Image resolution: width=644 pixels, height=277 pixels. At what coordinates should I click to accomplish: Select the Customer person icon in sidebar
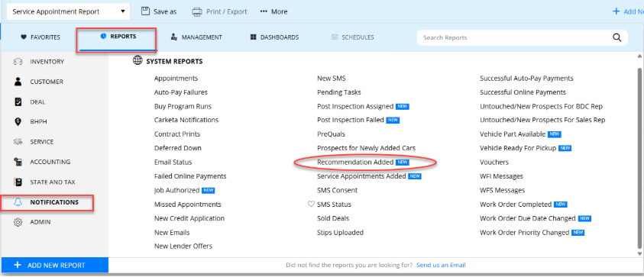(x=18, y=82)
